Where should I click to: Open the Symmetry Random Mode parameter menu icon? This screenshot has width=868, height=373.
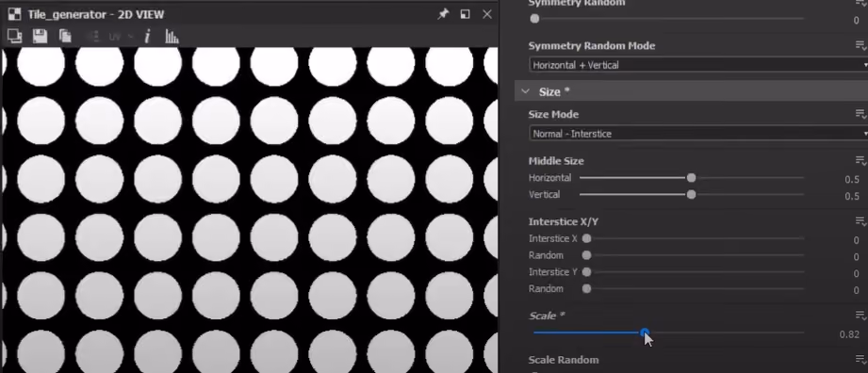pos(860,45)
